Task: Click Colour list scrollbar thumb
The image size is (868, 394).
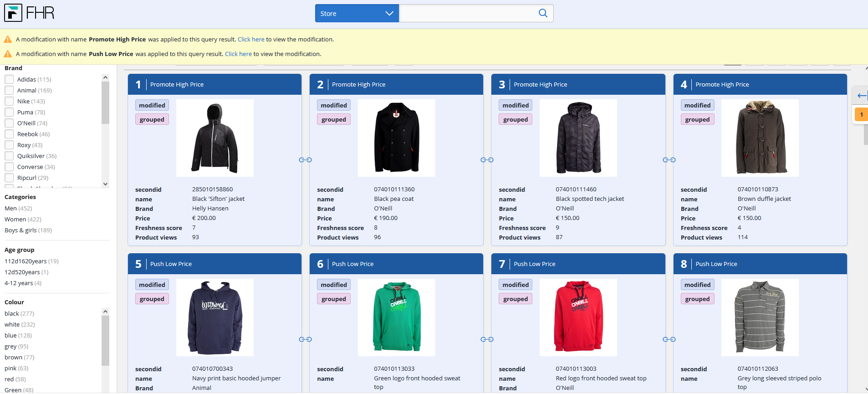Action: [106, 341]
